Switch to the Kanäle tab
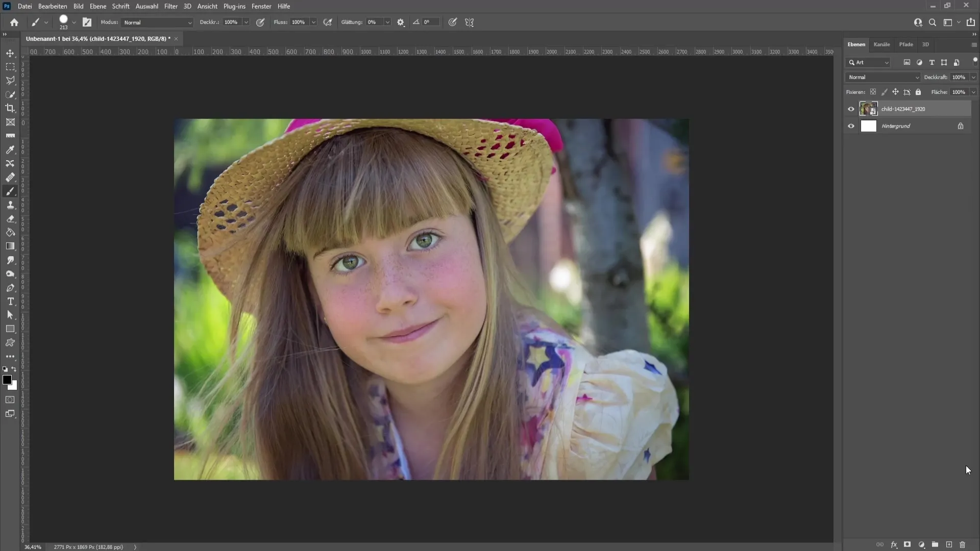This screenshot has height=551, width=980. click(881, 44)
